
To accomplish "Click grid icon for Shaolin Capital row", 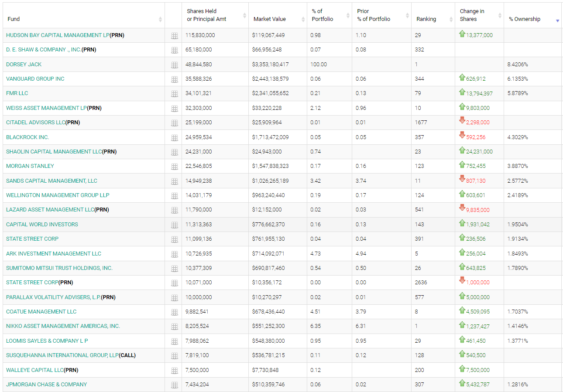I will tap(175, 152).
